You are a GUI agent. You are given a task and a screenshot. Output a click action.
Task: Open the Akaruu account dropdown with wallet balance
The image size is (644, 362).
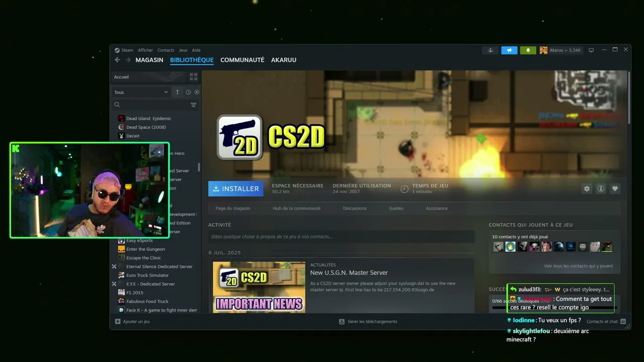tap(565, 50)
